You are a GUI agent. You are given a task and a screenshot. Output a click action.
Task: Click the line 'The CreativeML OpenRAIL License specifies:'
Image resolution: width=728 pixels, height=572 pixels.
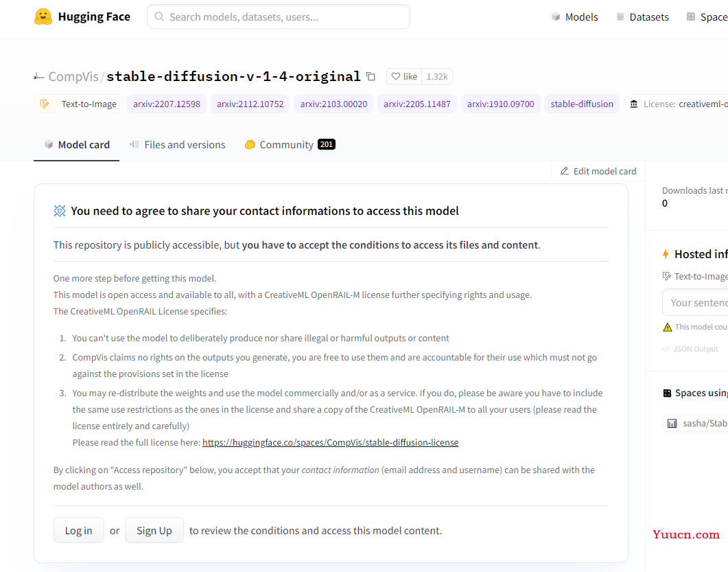pos(140,311)
